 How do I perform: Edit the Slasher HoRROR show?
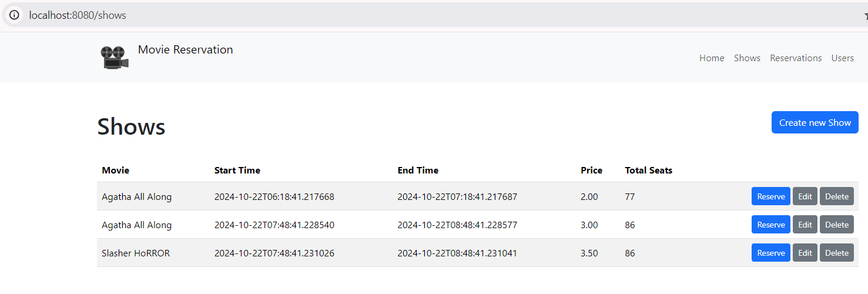pyautogui.click(x=805, y=253)
